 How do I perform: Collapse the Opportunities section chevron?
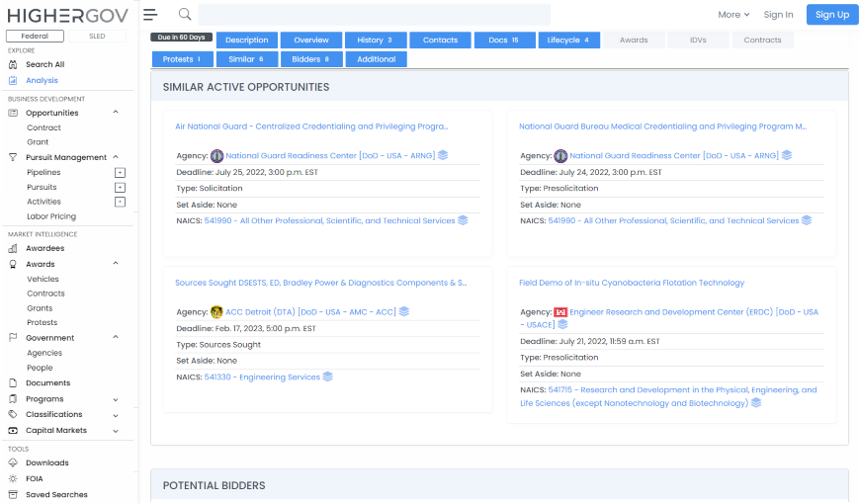[116, 113]
